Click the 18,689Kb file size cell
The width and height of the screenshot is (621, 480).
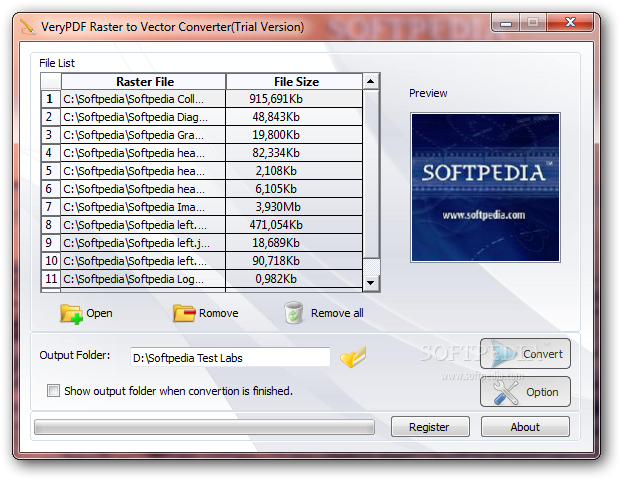294,243
